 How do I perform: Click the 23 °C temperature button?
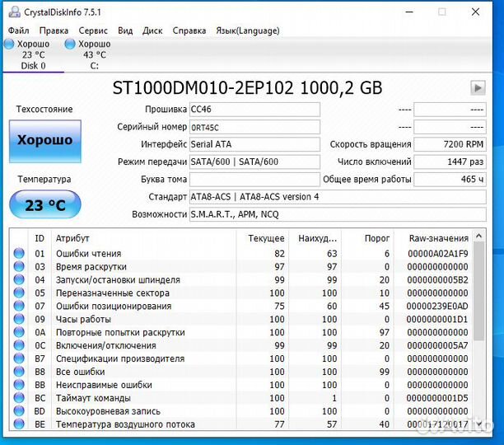[x=45, y=205]
